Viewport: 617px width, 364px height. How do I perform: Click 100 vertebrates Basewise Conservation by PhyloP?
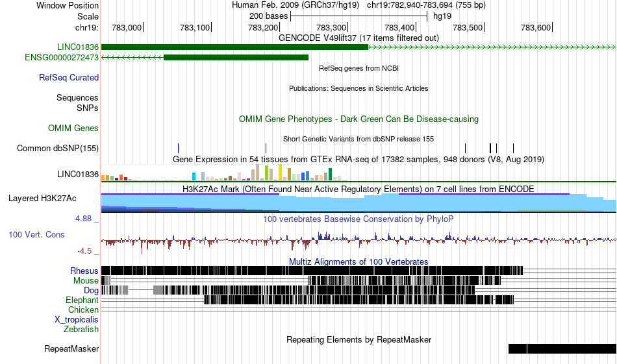359,219
